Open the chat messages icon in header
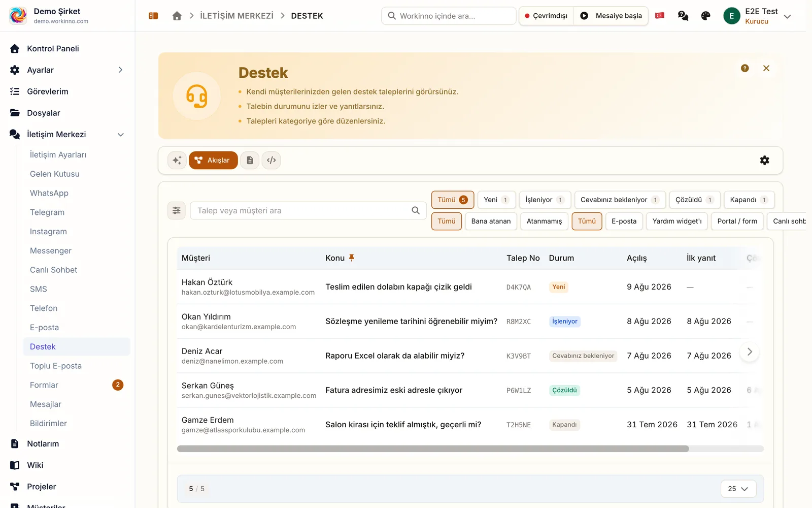This screenshot has width=812, height=508. pyautogui.click(x=683, y=16)
